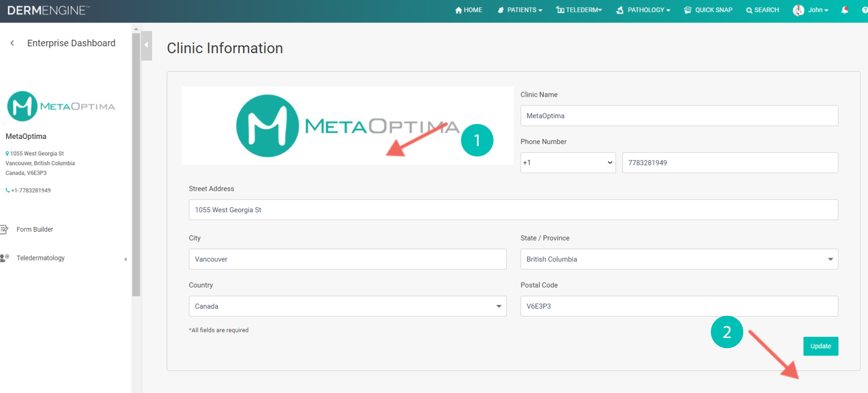The height and width of the screenshot is (393, 868).
Task: Open the +1 country code dropdown
Action: (568, 163)
